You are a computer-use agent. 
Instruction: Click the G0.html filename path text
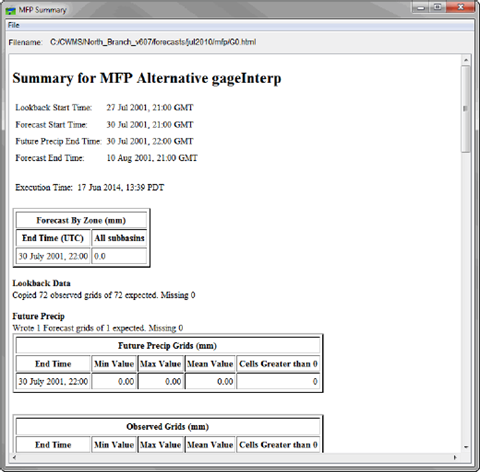[153, 42]
